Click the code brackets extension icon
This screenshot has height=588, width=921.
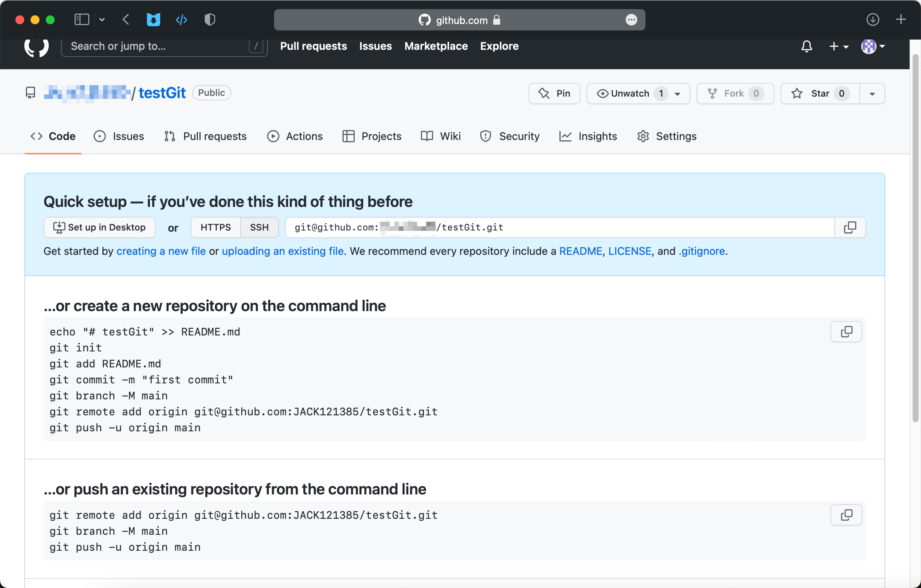181,19
